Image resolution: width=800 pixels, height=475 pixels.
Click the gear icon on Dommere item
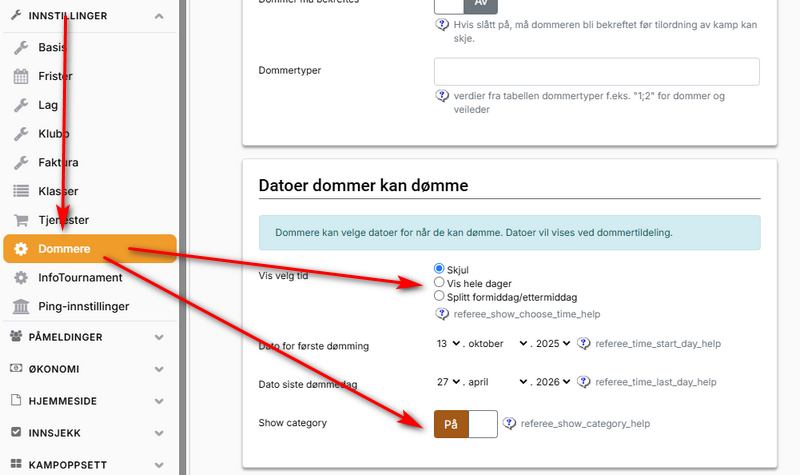[x=21, y=249]
